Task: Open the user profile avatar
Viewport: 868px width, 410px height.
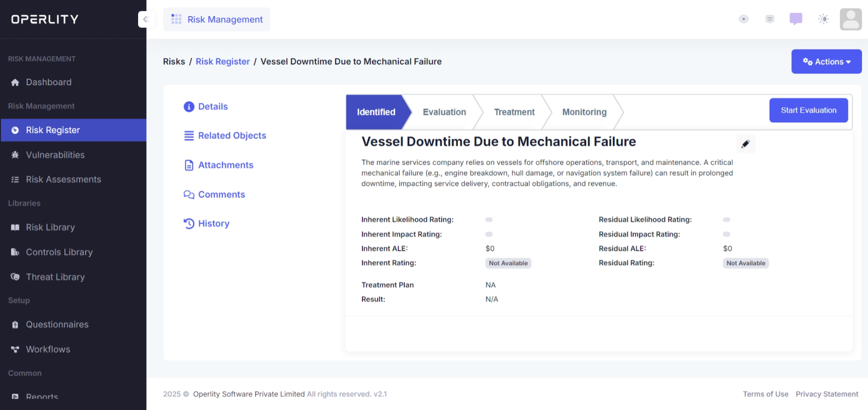Action: [850, 19]
